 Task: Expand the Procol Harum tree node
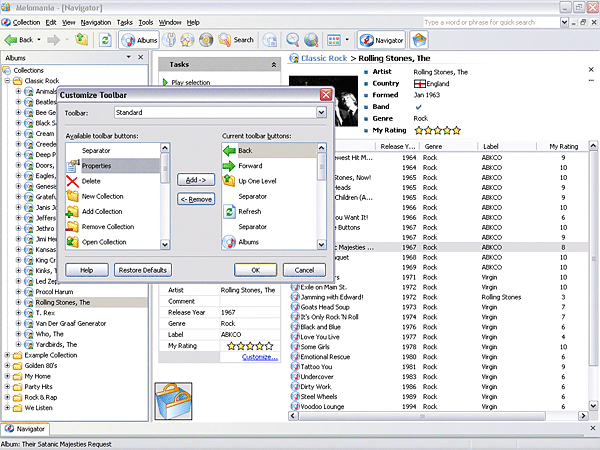pyautogui.click(x=18, y=291)
